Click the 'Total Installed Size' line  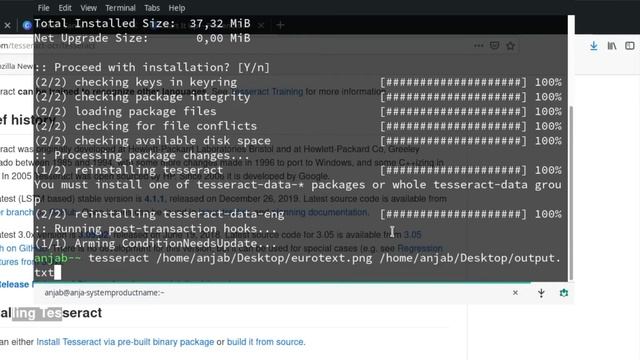point(142,23)
